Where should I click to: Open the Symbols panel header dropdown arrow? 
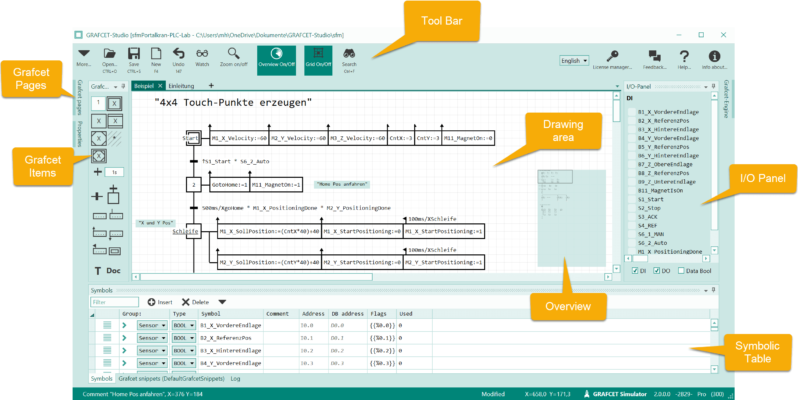706,290
